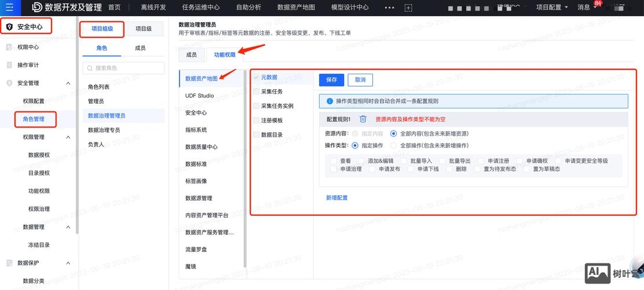This screenshot has height=290, width=644.
Task: Open 任务运维中心 in the top navigation
Action: 201,8
